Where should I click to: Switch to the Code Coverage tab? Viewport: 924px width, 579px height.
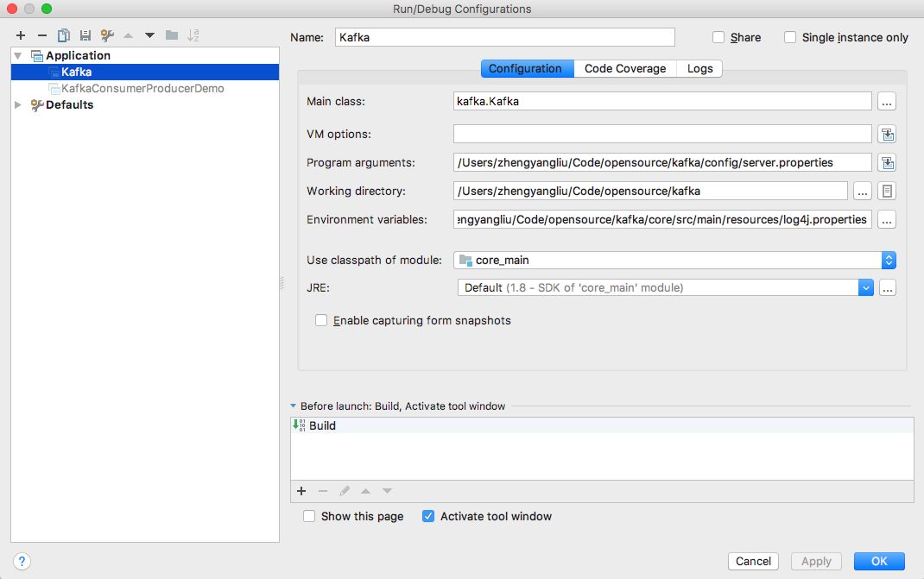625,69
